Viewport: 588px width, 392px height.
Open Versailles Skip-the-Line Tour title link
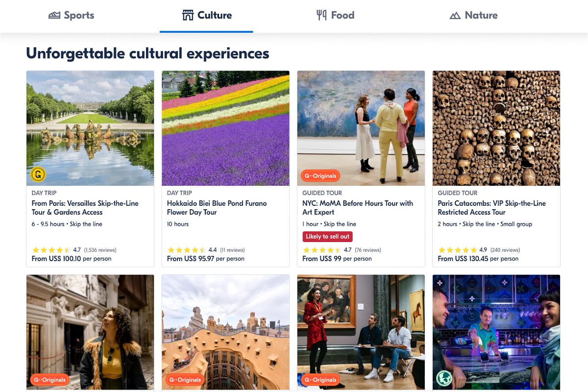point(85,208)
